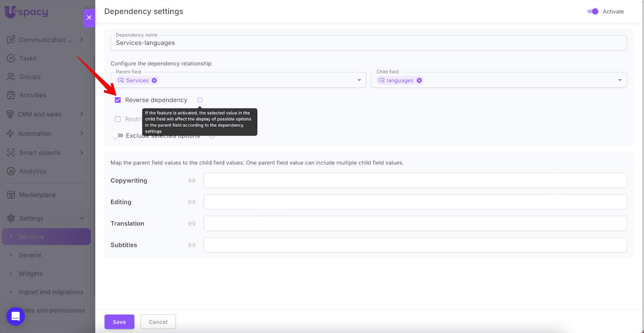Image resolution: width=644 pixels, height=333 pixels.
Task: Save the dependency settings
Action: (x=119, y=322)
